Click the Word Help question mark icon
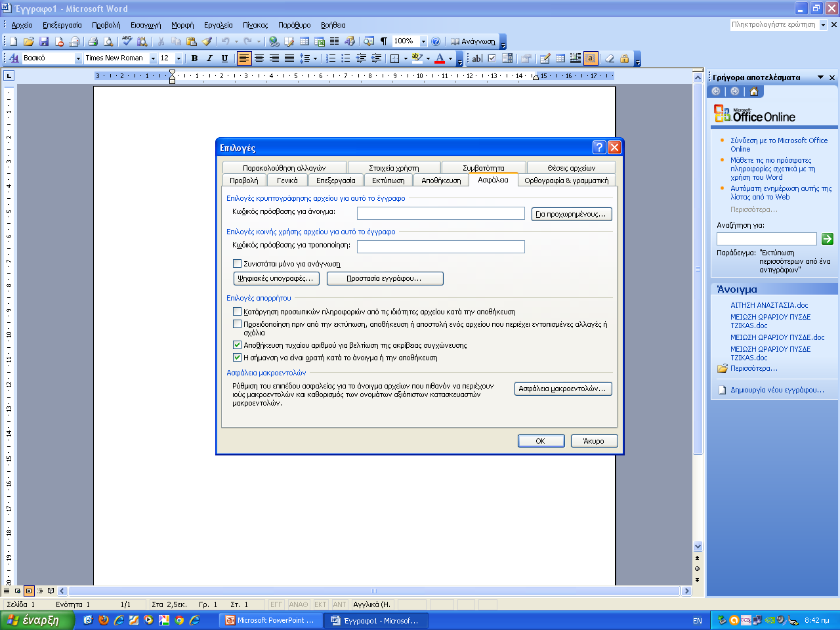 coord(436,41)
